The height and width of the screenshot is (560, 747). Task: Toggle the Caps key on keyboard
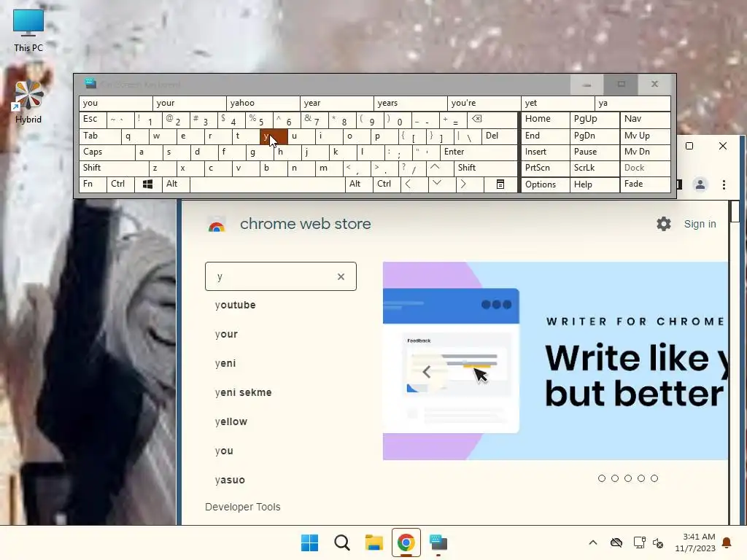pos(107,152)
